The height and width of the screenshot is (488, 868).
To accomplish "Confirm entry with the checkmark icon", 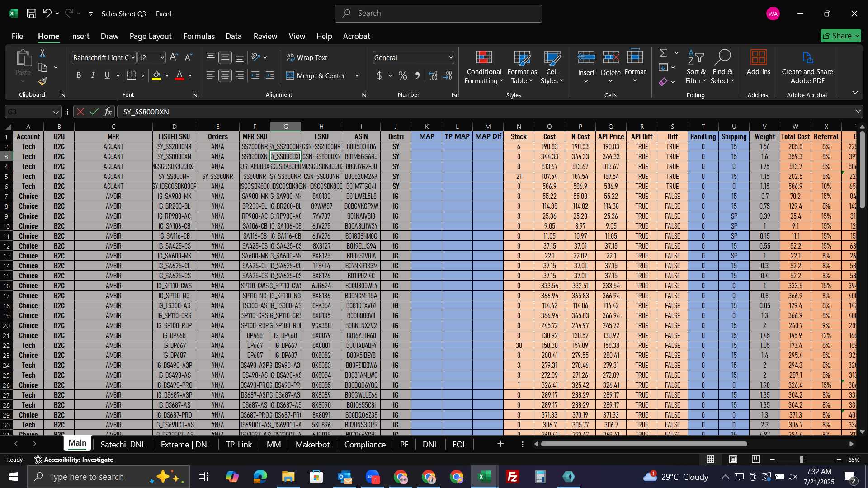I will pos(94,112).
